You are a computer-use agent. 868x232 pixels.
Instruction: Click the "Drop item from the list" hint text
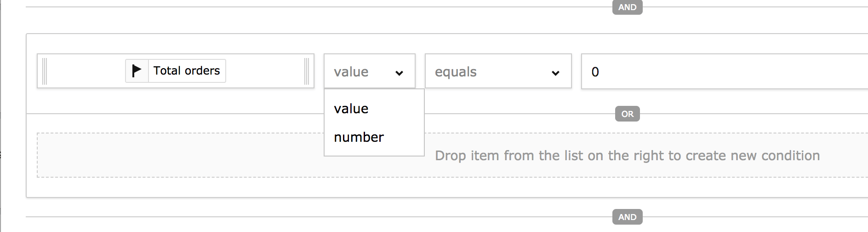[x=627, y=156]
